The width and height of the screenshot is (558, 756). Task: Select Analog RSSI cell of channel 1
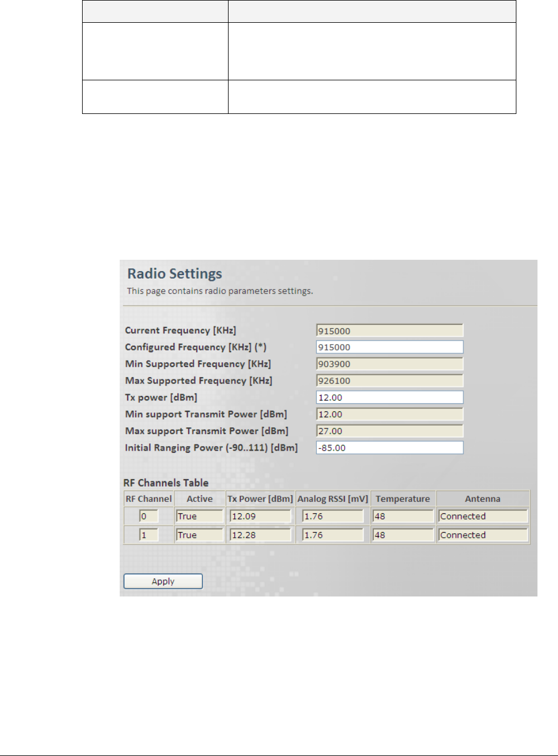click(333, 535)
